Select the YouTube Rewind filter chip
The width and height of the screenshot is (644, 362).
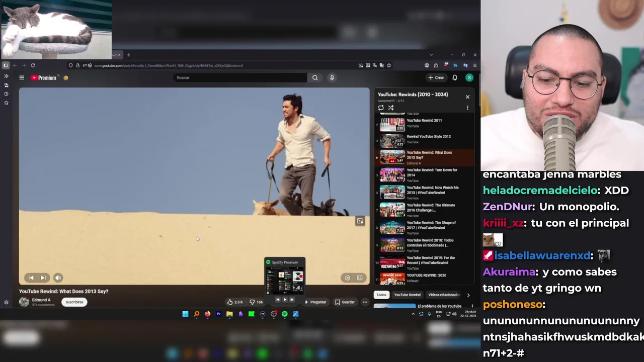pos(407,295)
